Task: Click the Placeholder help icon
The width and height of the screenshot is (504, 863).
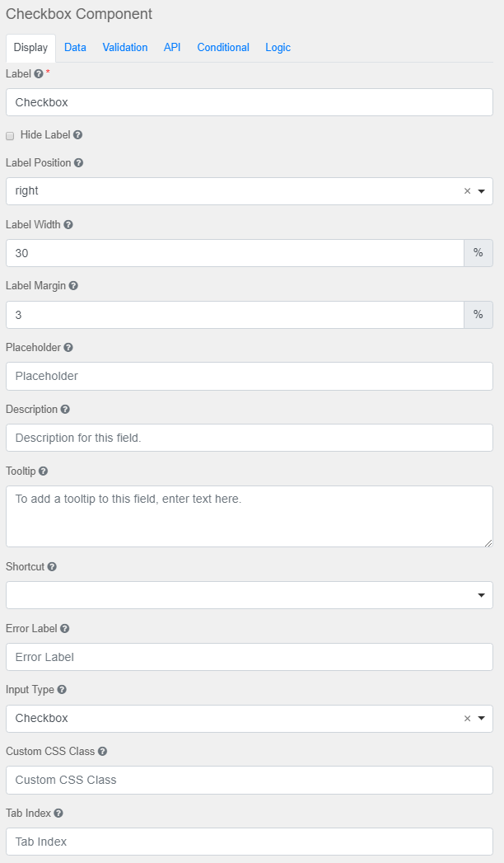Action: pos(67,347)
